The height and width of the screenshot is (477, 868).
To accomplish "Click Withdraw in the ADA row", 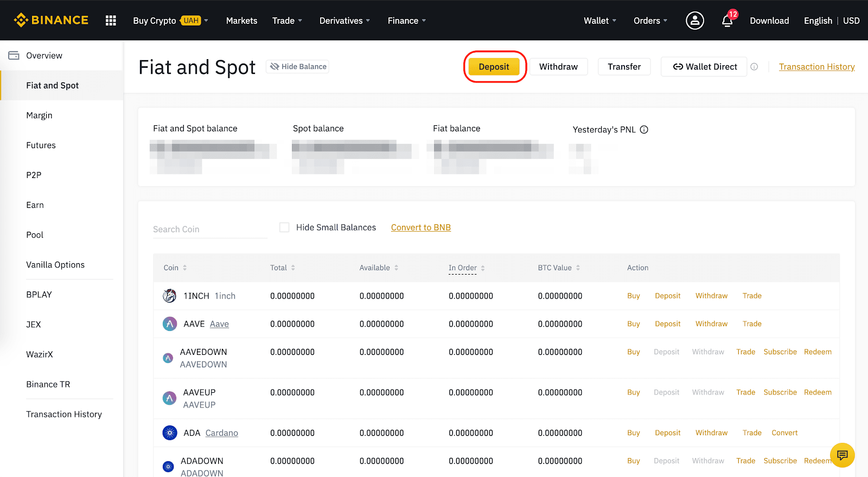I will (712, 433).
